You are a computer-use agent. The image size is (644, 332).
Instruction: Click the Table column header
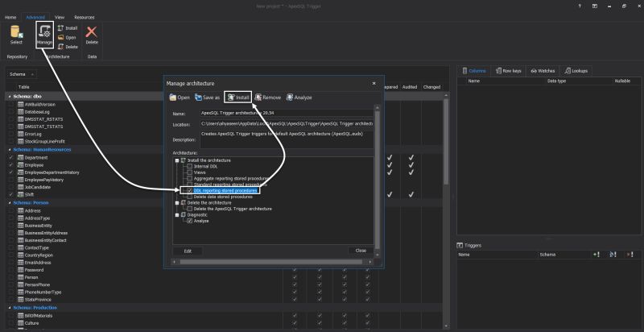(x=23, y=87)
